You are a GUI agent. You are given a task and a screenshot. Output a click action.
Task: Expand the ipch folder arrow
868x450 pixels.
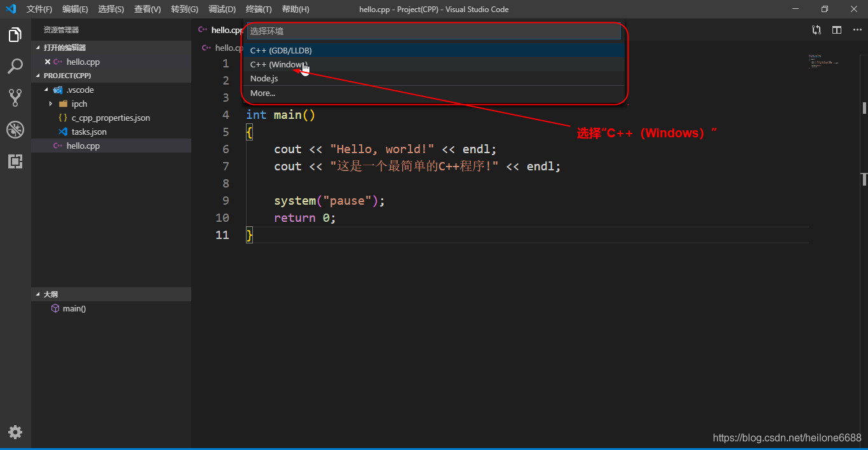pyautogui.click(x=51, y=104)
